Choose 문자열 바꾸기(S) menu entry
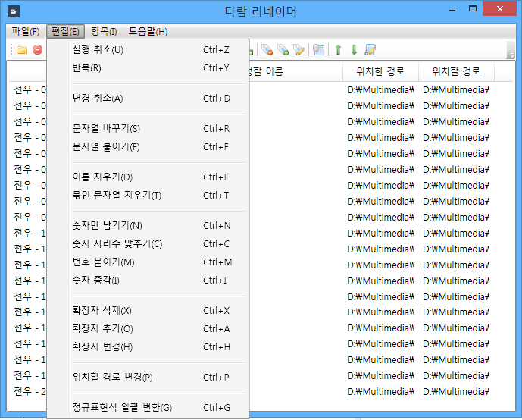 click(x=106, y=129)
